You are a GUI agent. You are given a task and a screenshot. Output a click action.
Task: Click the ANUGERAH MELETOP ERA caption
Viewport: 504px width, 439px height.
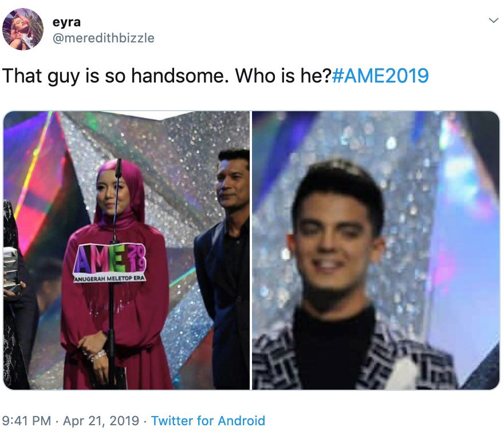click(109, 278)
